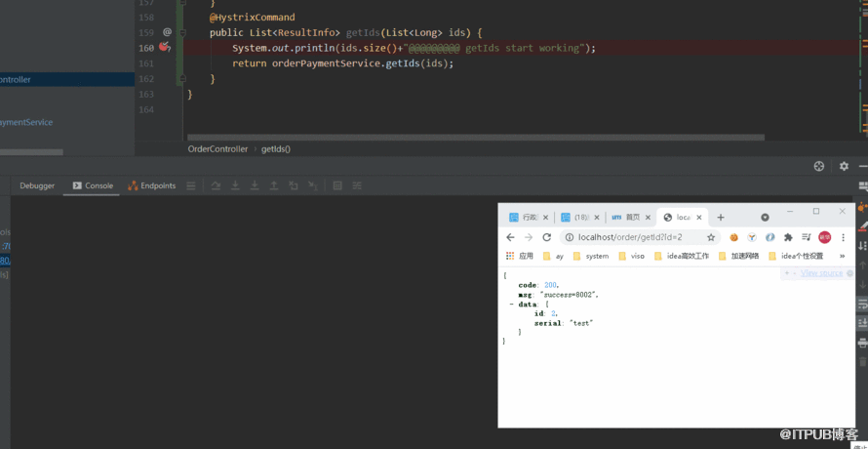Screen dimensions: 868x449
Task: Open the idea高效工作 bookmark folder
Action: click(x=682, y=256)
